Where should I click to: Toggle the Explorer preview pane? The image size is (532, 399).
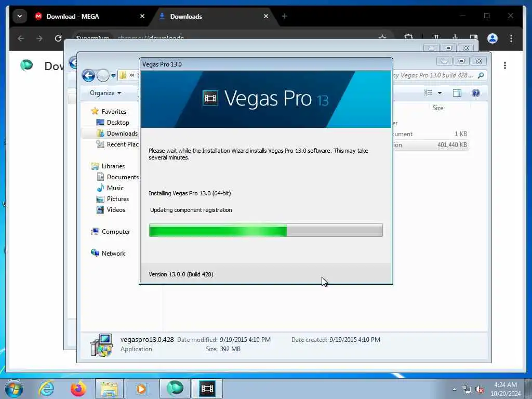coord(457,93)
